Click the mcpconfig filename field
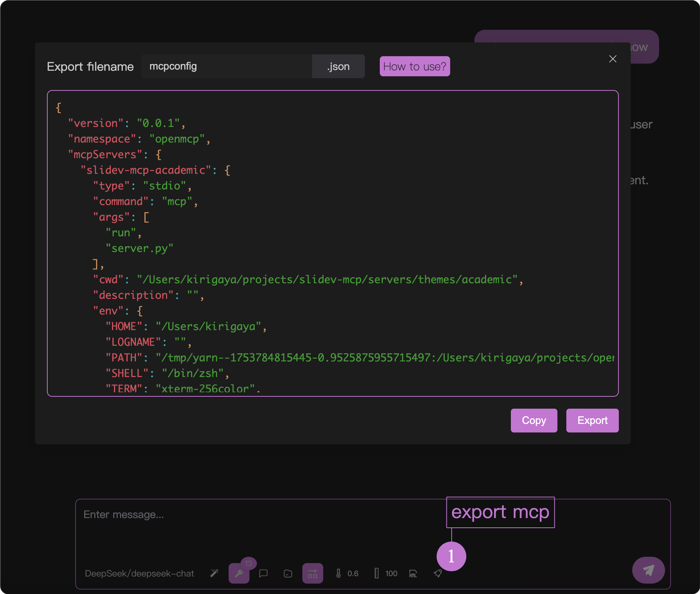 pos(226,66)
